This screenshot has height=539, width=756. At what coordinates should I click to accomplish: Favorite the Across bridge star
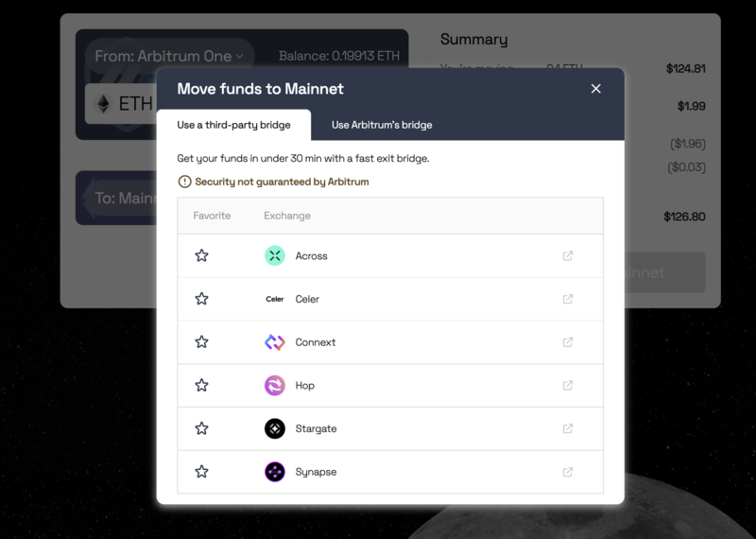pyautogui.click(x=201, y=255)
